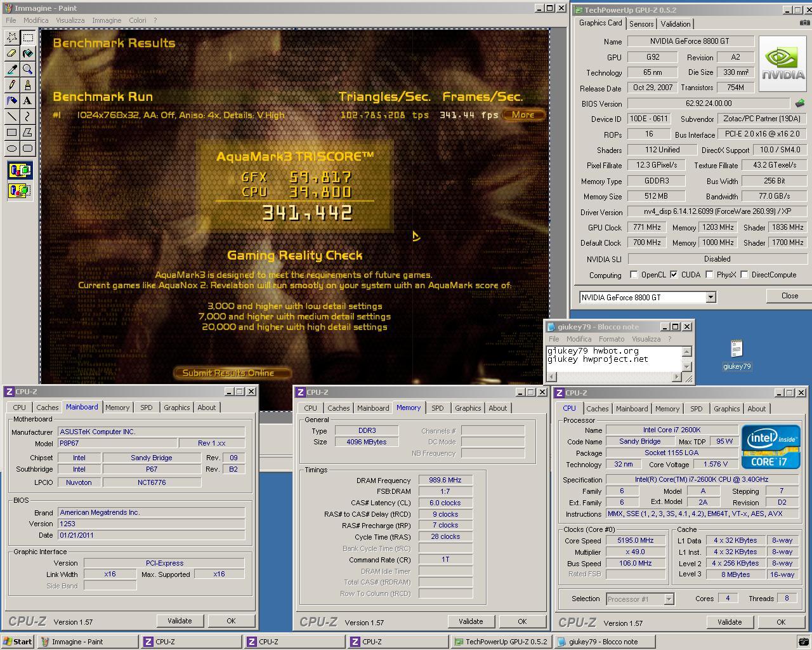Click Validate in the processor CPU-Z window
Viewport: 812px width, 650px height.
(x=730, y=622)
